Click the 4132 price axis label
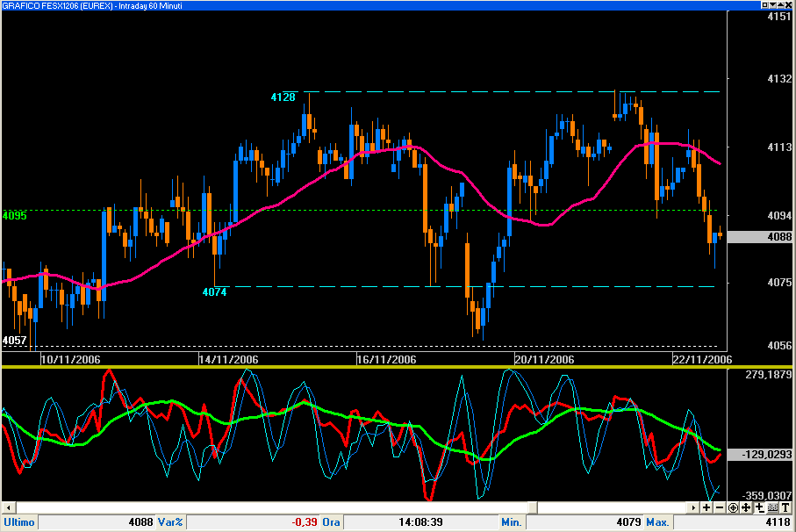Image resolution: width=796 pixels, height=532 pixels. point(779,79)
